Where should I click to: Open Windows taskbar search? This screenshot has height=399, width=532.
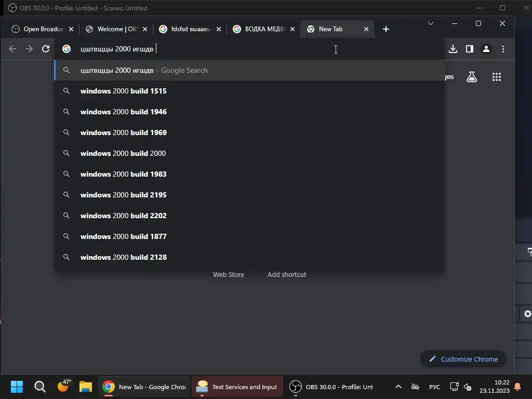pos(39,387)
